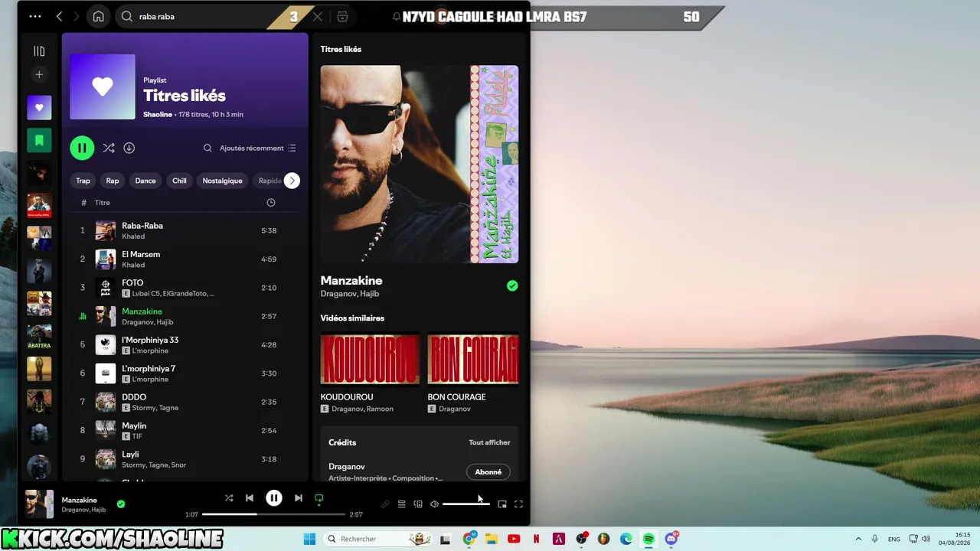This screenshot has width=980, height=551.
Task: Filter liked songs by Trap
Action: (x=83, y=181)
